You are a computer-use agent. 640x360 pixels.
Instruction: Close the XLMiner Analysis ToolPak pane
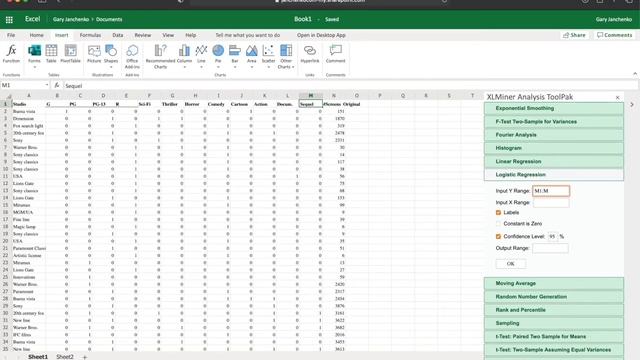tap(617, 98)
